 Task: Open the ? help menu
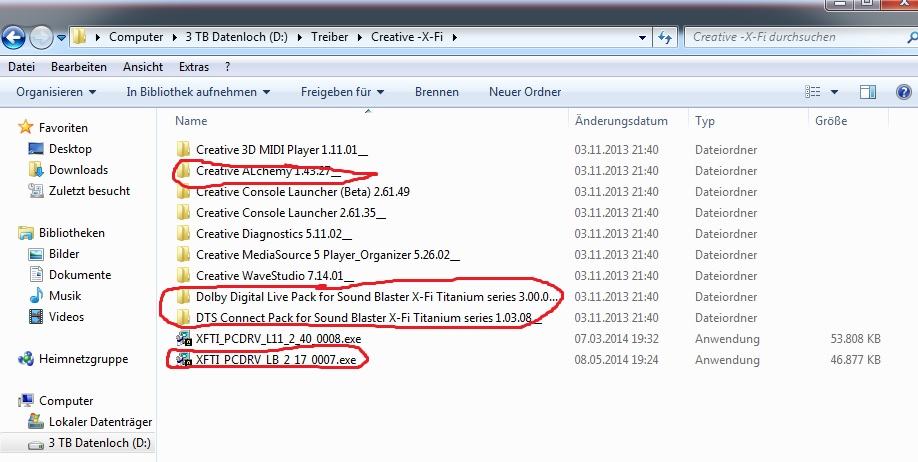(x=227, y=67)
